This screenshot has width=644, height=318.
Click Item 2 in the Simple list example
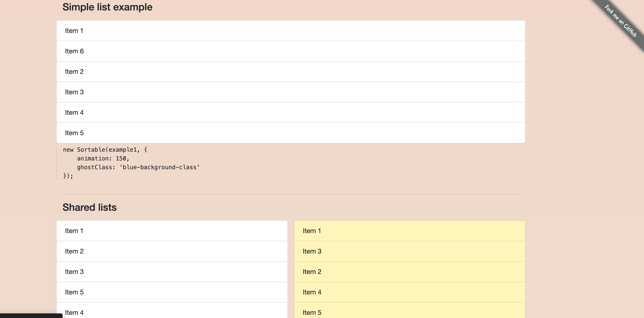tap(291, 72)
